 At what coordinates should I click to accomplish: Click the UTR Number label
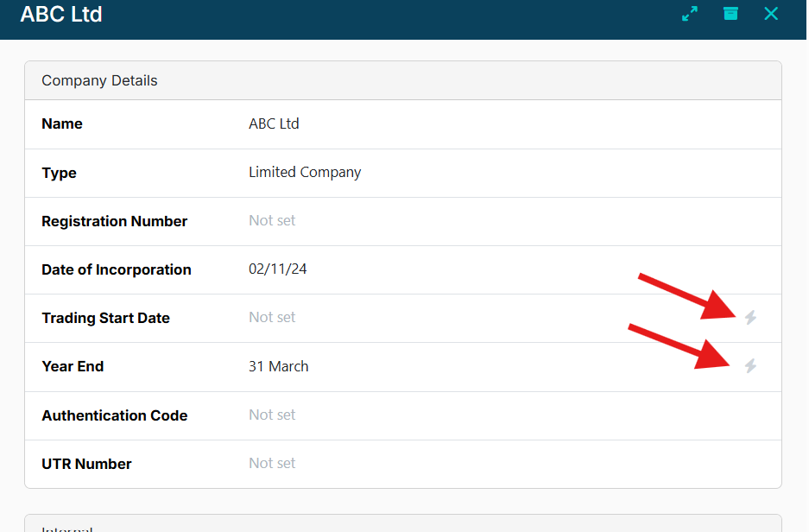click(86, 464)
